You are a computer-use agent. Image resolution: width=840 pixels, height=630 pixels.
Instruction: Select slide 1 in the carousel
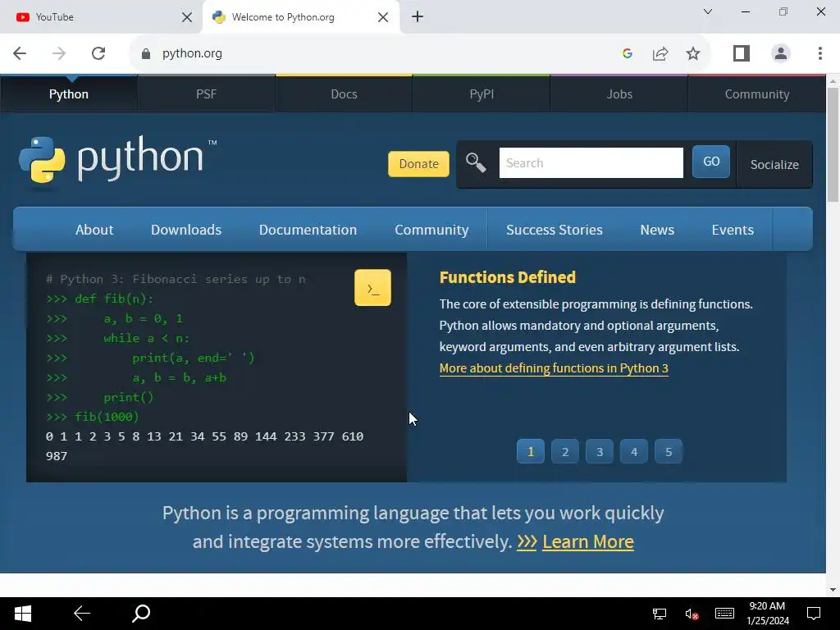pyautogui.click(x=531, y=452)
